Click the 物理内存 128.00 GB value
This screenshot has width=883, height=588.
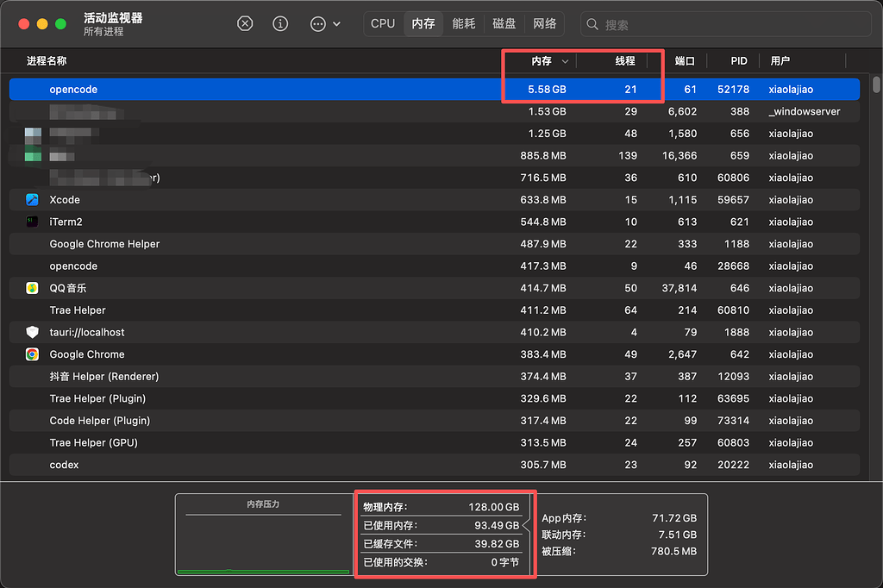click(x=494, y=507)
